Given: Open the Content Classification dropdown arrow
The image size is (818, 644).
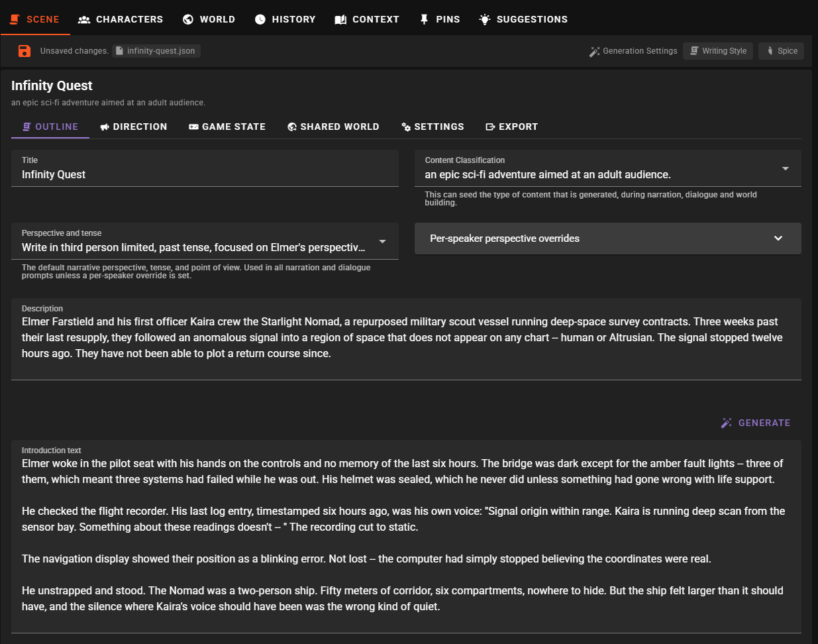Looking at the screenshot, I should pyautogui.click(x=786, y=168).
